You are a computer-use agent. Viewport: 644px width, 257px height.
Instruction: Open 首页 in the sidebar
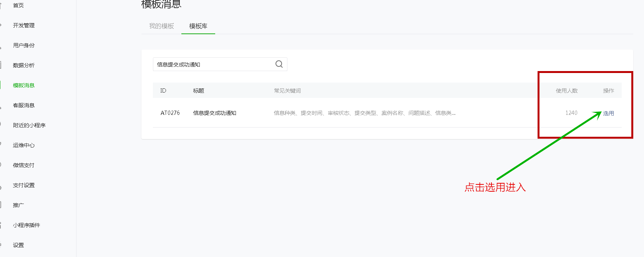pos(18,5)
